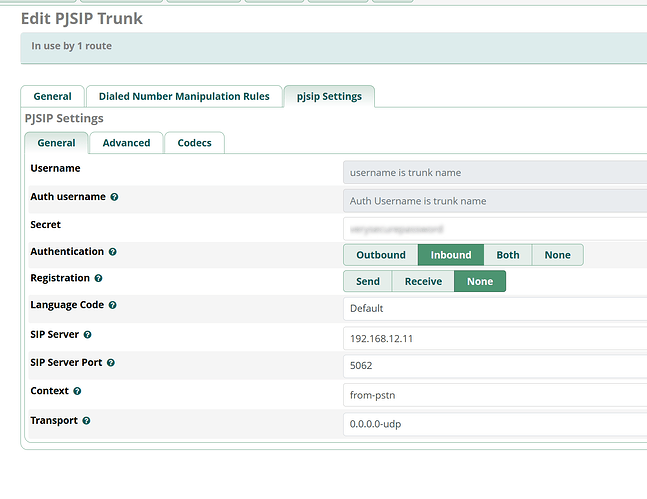Click help icon next to Transport
Image resolution: width=647 pixels, height=499 pixels.
(x=86, y=421)
